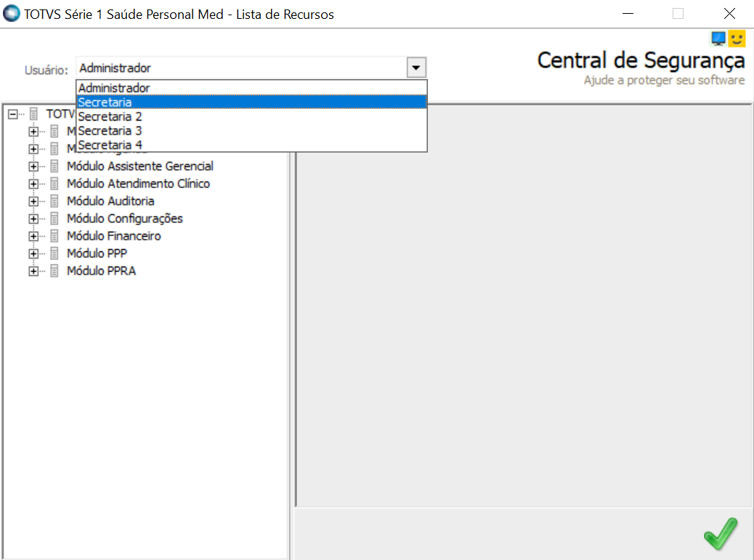
Task: Choose Secretaria from the user list
Action: coord(251,102)
